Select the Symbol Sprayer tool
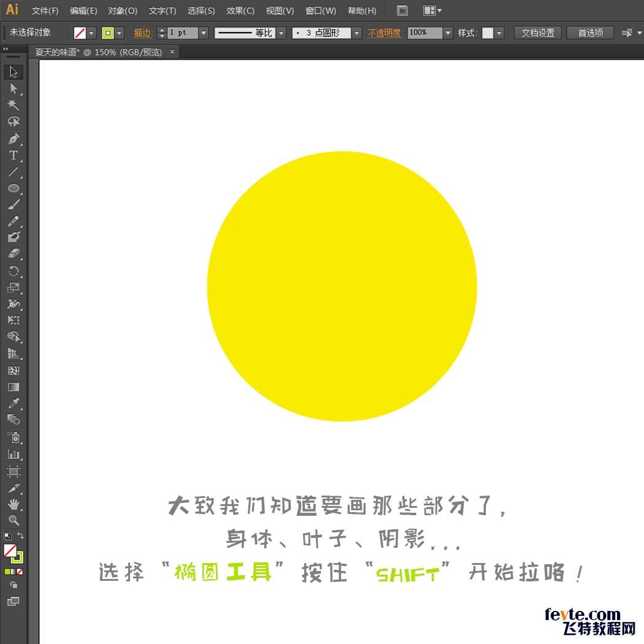Image resolution: width=644 pixels, height=644 pixels. pos(13,437)
